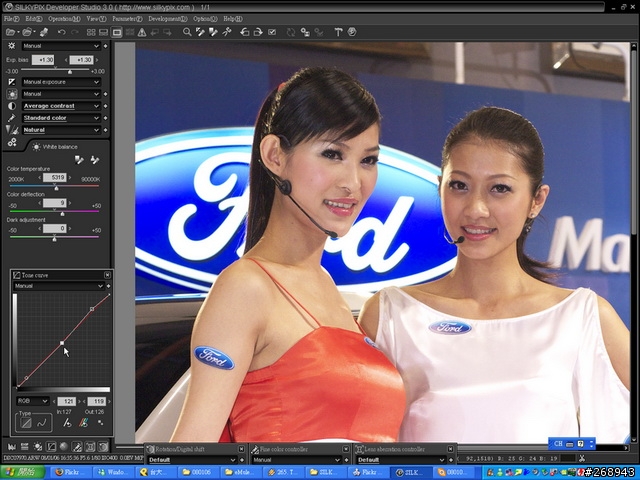
Task: Expand the white balance Manual dropdown
Action: pyautogui.click(x=61, y=94)
